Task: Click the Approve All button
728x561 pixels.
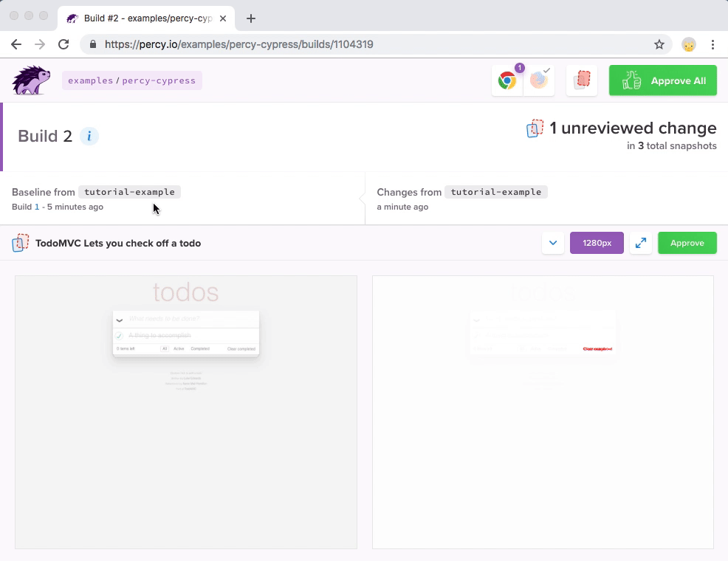Action: tap(662, 80)
